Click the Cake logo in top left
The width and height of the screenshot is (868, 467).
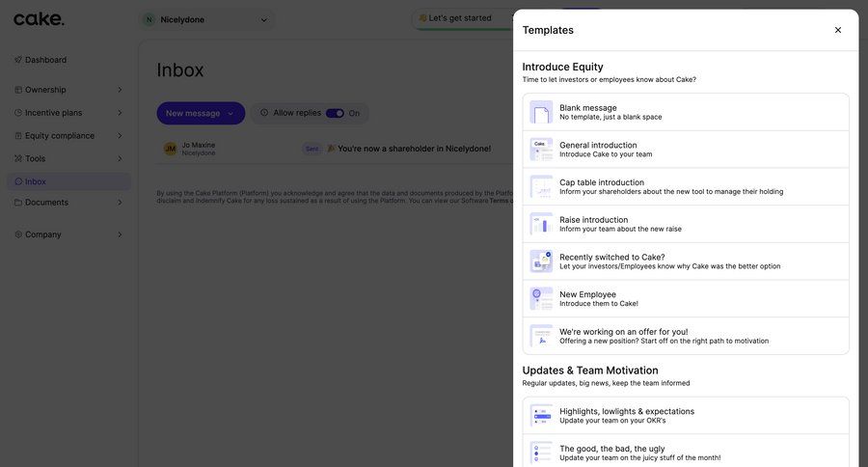[40, 19]
